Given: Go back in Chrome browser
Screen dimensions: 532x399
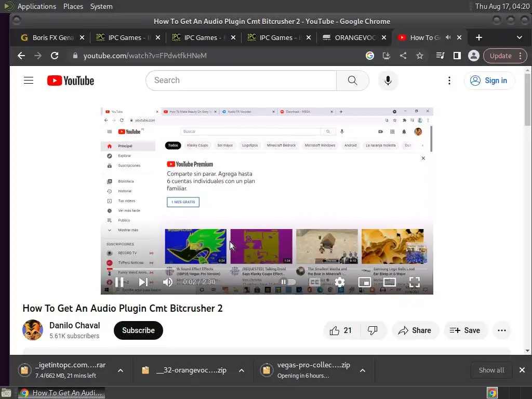Looking at the screenshot, I should pos(21,56).
